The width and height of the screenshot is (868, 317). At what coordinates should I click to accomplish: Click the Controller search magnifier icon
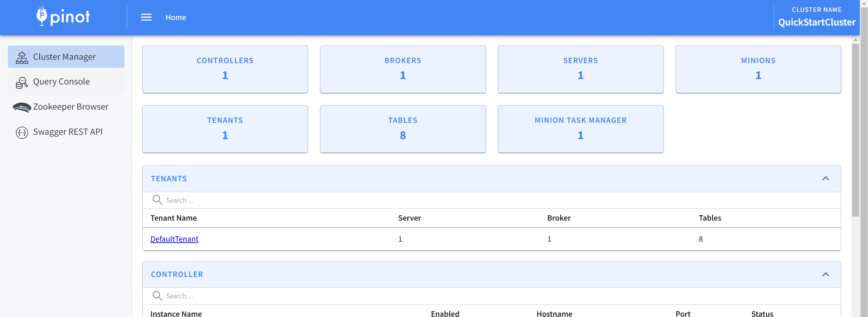157,296
